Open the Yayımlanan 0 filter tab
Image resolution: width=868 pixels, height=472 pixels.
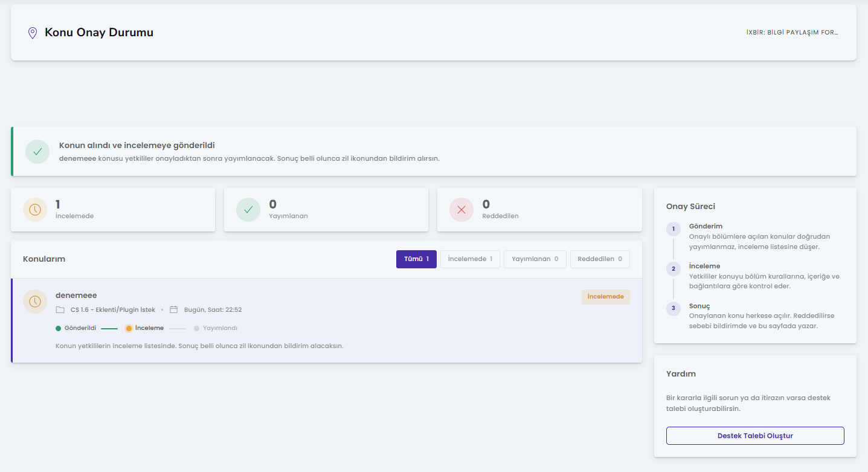pyautogui.click(x=535, y=259)
